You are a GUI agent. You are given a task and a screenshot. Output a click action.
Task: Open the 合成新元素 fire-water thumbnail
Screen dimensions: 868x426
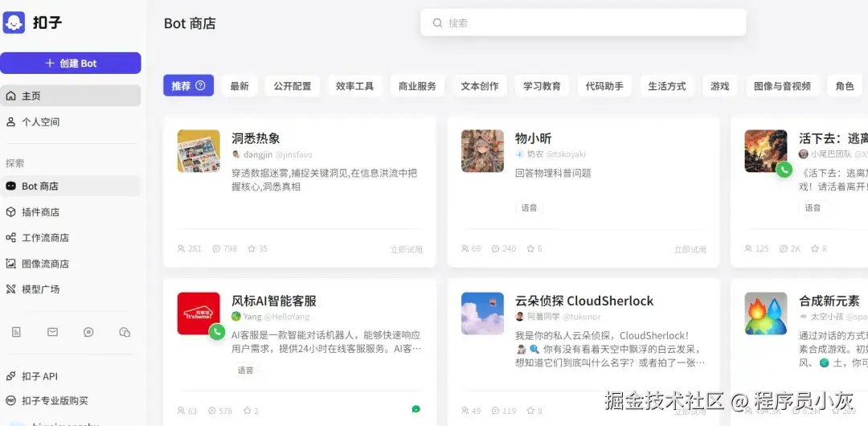[766, 313]
